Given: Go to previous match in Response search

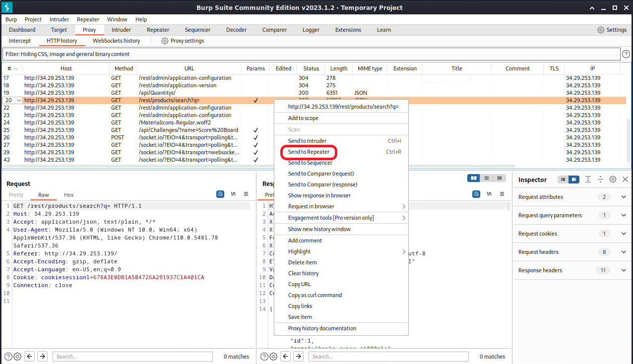Looking at the screenshot, I should [286, 356].
